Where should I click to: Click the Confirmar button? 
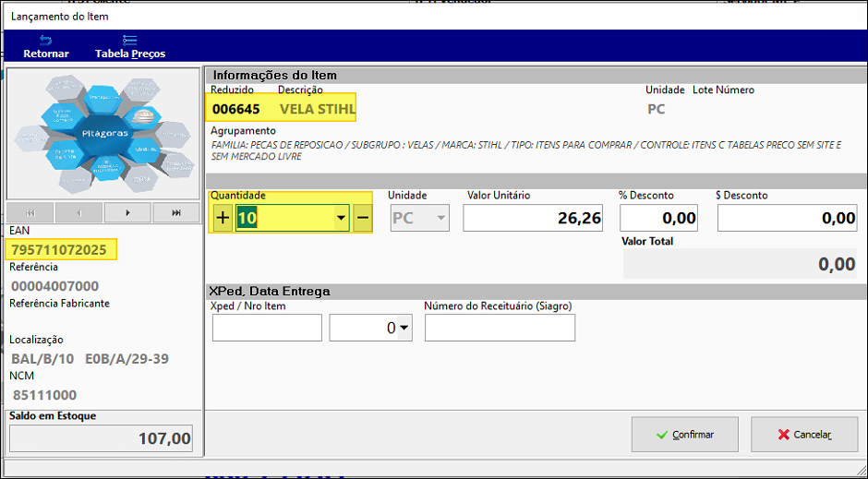click(x=685, y=435)
